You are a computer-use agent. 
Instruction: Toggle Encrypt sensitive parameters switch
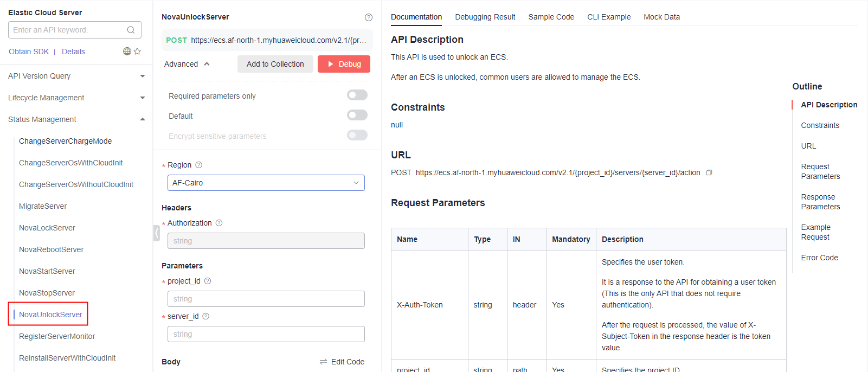[357, 135]
